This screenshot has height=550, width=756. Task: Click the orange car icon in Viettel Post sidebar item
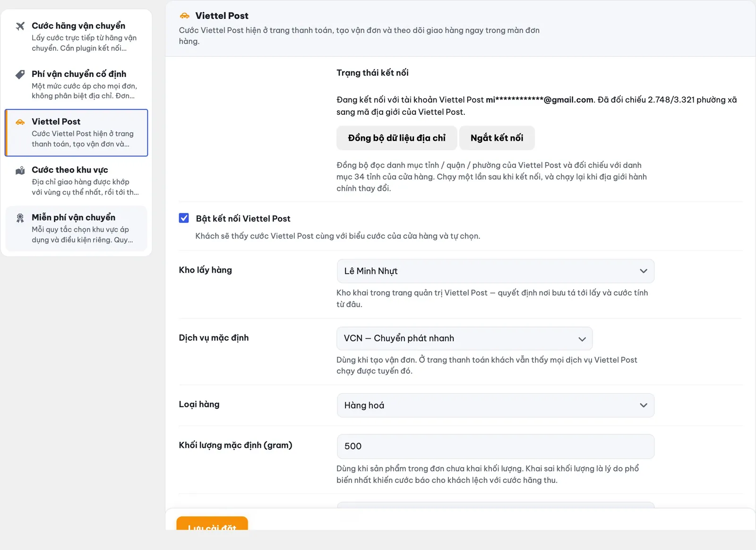20,122
